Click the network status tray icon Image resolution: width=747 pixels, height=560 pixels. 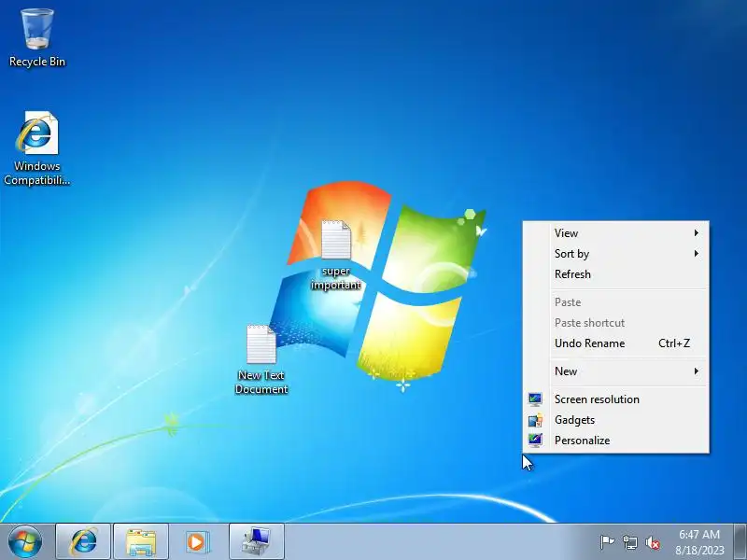pyautogui.click(x=629, y=542)
